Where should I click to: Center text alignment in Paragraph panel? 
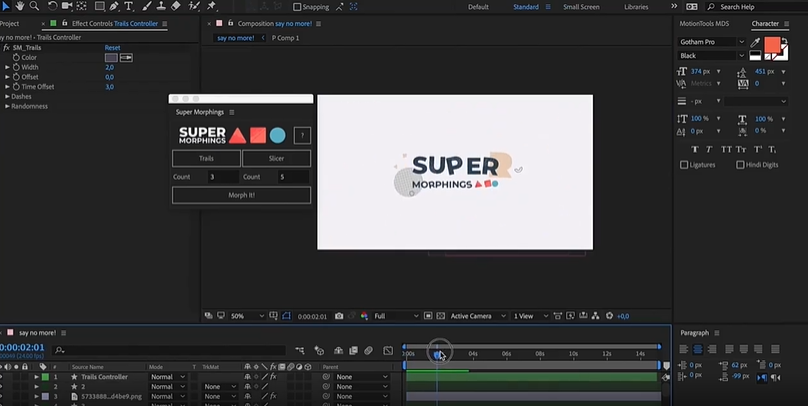click(698, 349)
